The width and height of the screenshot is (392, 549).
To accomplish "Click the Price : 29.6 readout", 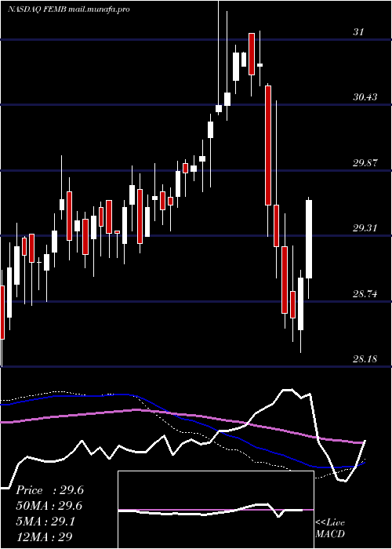I will 49,490.
